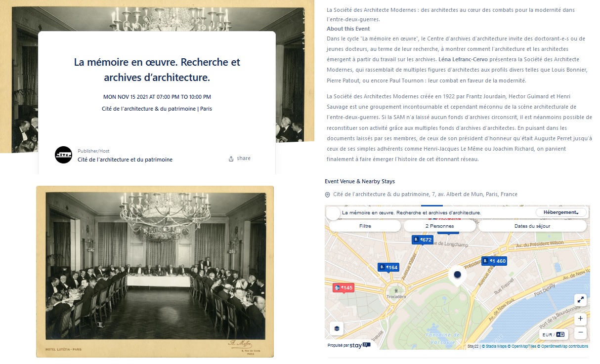Open the Cité de l'architecture round publisher logo
This screenshot has height=364, width=600.
pyautogui.click(x=63, y=155)
